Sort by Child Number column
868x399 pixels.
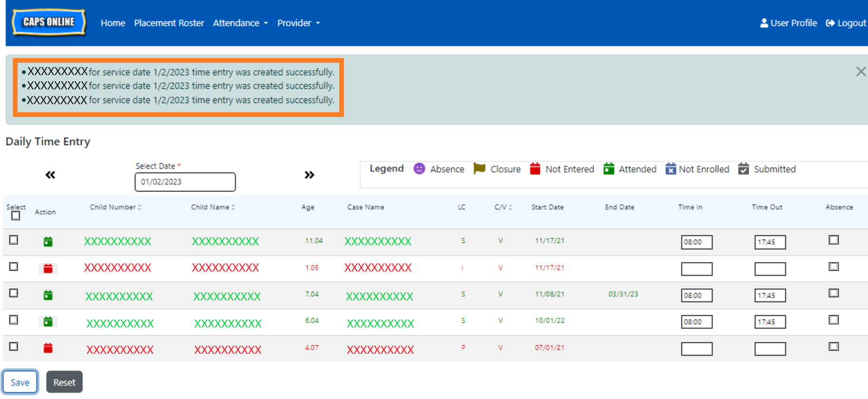point(115,207)
